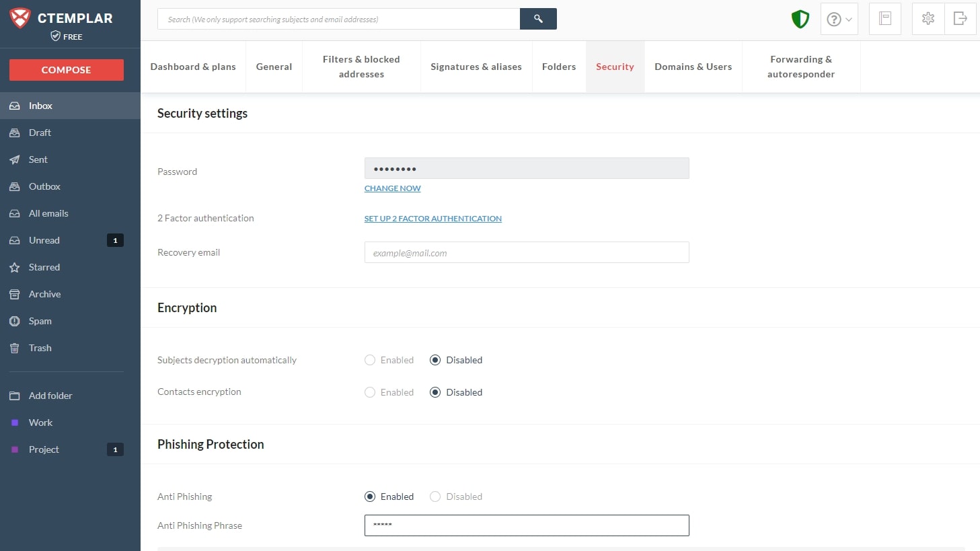Open the Archive folder label
The image size is (980, 551).
(x=45, y=294)
